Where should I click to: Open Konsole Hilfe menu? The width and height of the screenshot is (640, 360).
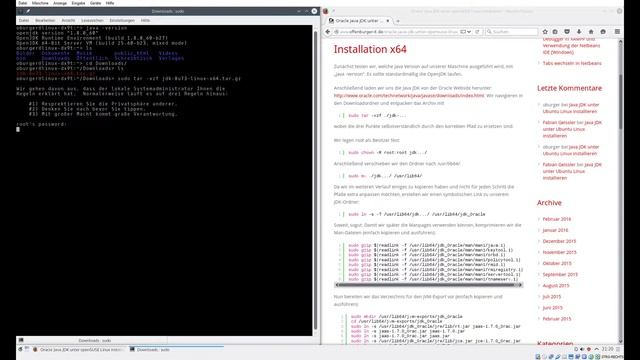click(x=145, y=20)
